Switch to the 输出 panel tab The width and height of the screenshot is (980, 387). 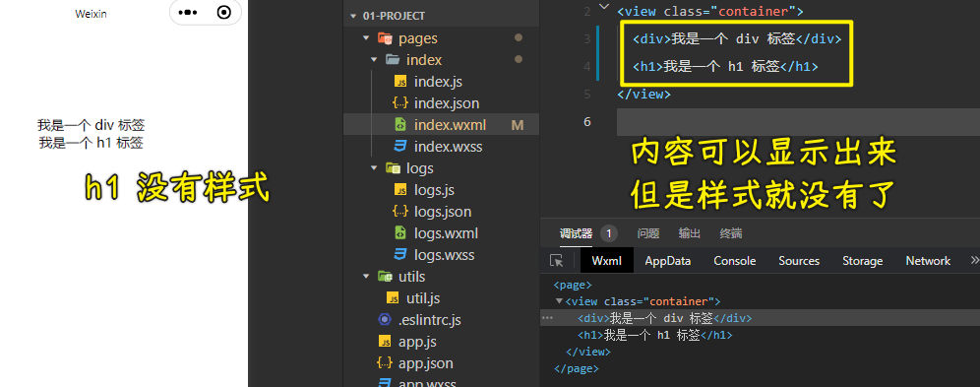click(690, 233)
